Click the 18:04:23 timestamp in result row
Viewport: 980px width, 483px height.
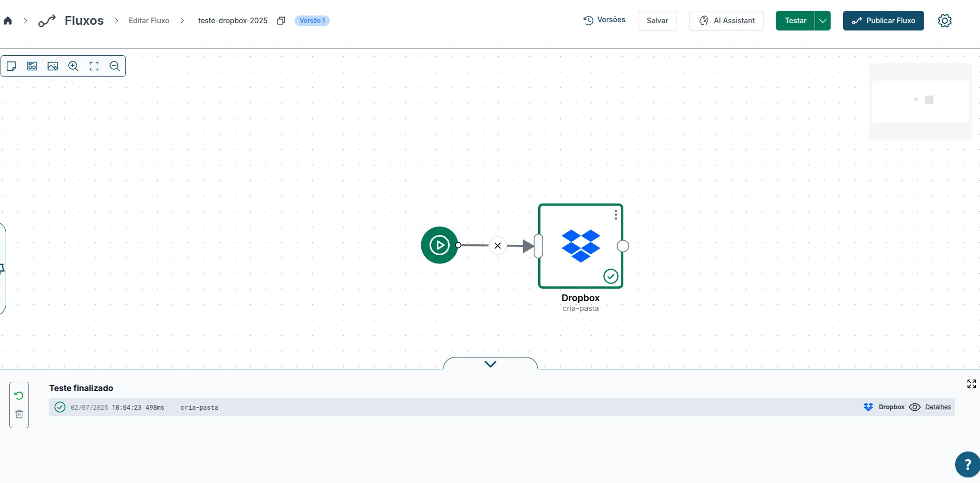(x=127, y=408)
